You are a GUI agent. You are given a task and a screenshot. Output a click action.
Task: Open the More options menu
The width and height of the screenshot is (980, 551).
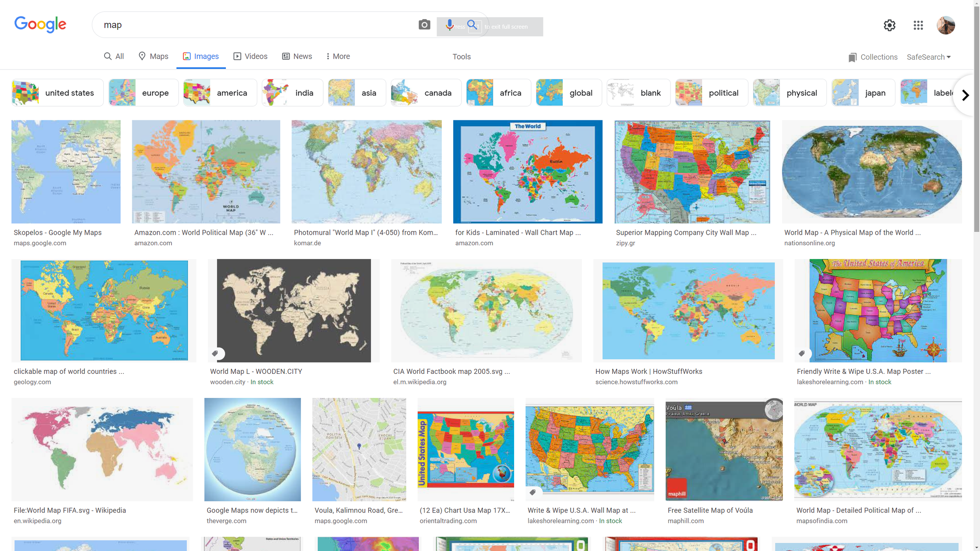pyautogui.click(x=338, y=56)
